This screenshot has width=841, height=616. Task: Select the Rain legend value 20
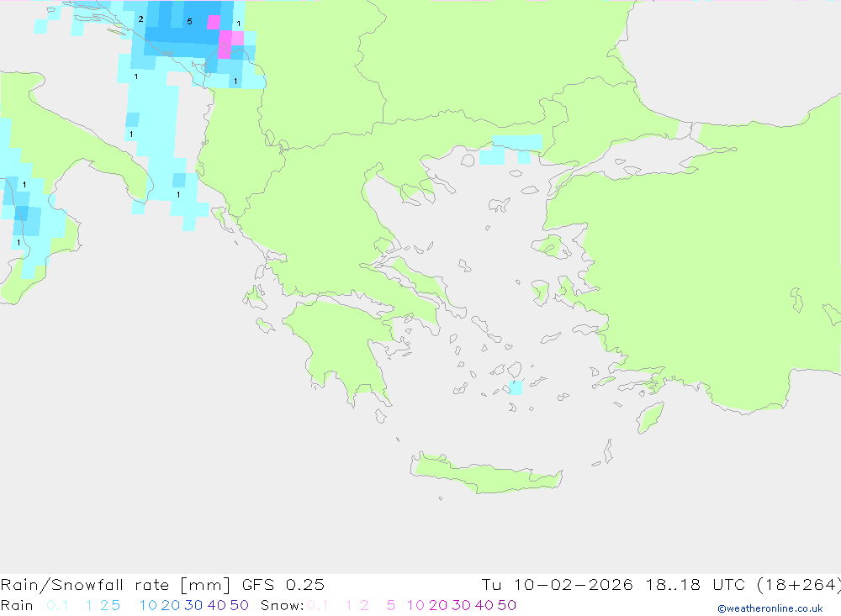click(x=171, y=605)
